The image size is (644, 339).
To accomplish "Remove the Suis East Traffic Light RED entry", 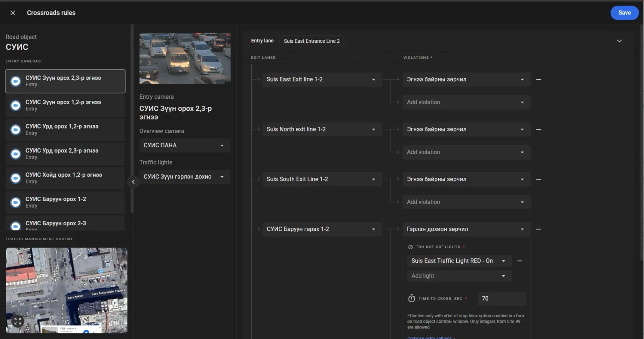I will 520,261.
